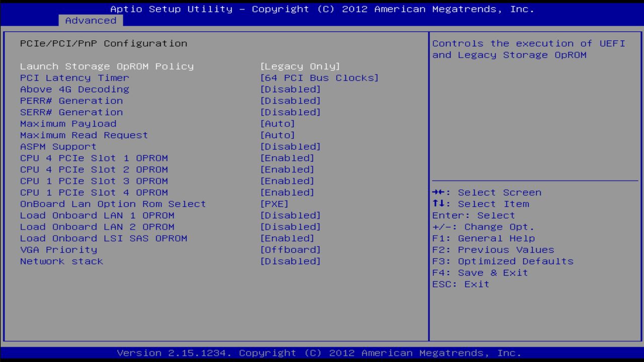Select CPU 4 PCIe Slot 2 OPROM label

(x=94, y=170)
